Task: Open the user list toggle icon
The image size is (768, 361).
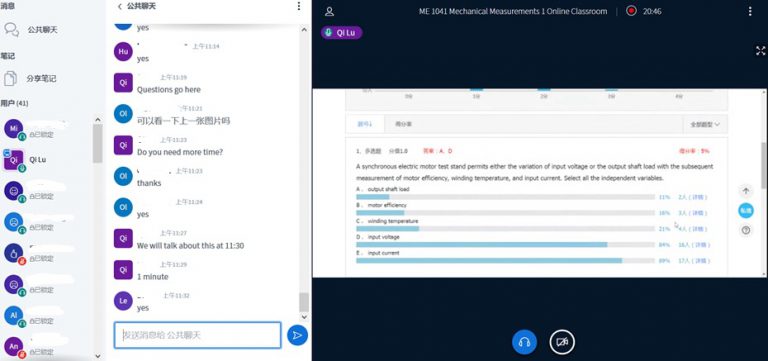Action: 330,11
